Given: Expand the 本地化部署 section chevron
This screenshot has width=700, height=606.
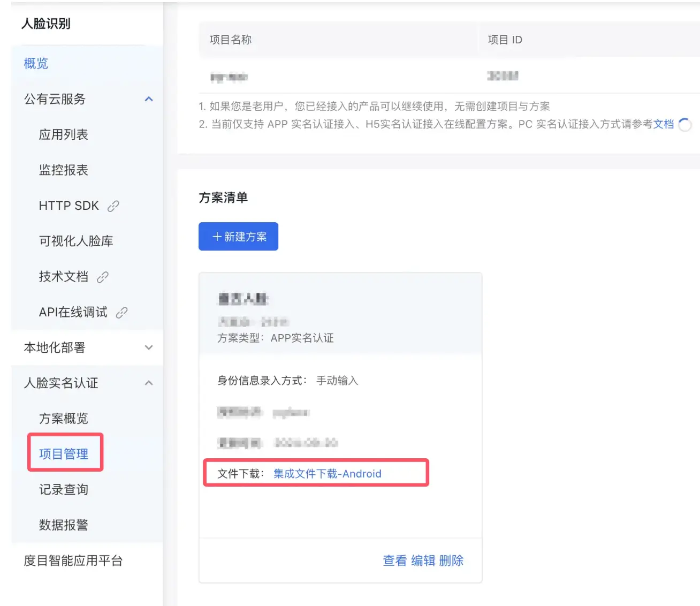Looking at the screenshot, I should coord(149,347).
